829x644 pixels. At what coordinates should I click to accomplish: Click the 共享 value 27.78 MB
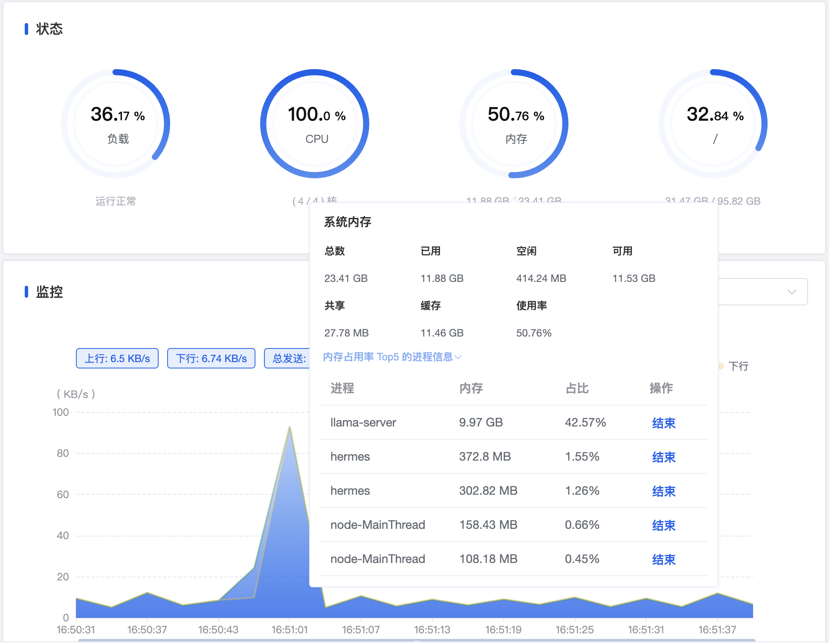[346, 333]
